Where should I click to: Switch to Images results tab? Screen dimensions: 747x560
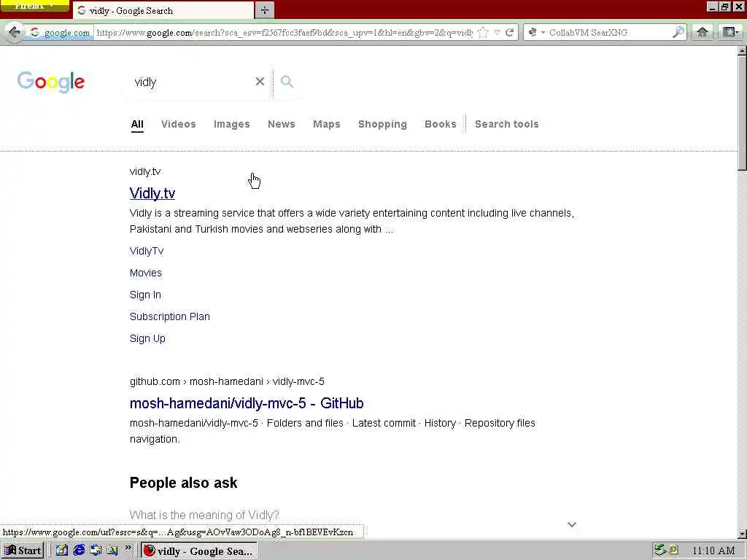coord(231,124)
